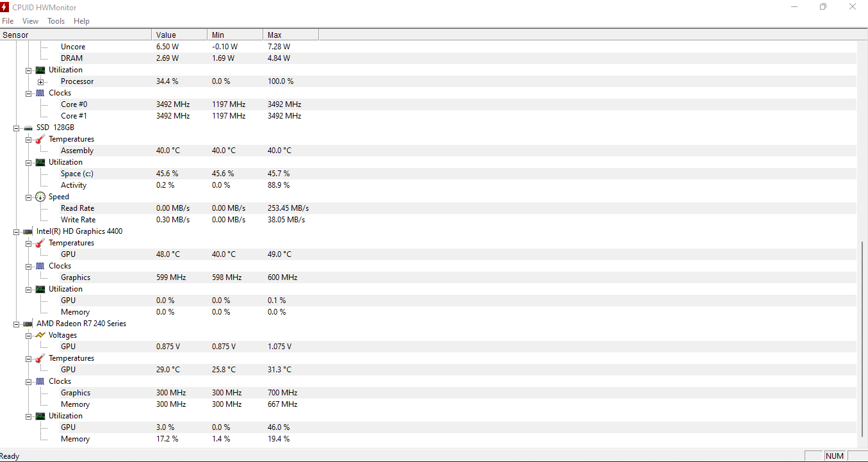Expand the Processor utilization node

40,81
